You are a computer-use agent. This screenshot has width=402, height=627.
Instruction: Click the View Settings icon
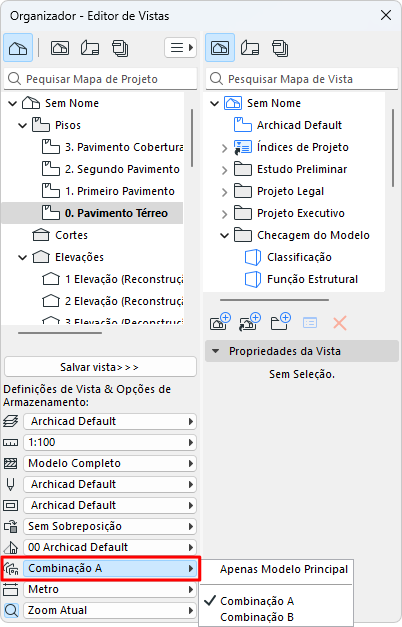(310, 323)
